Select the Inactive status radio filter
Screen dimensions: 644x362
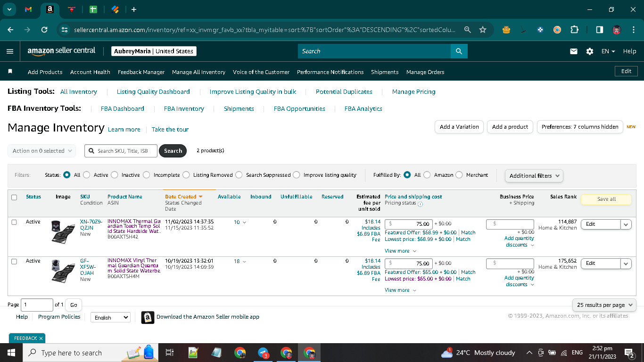[115, 175]
